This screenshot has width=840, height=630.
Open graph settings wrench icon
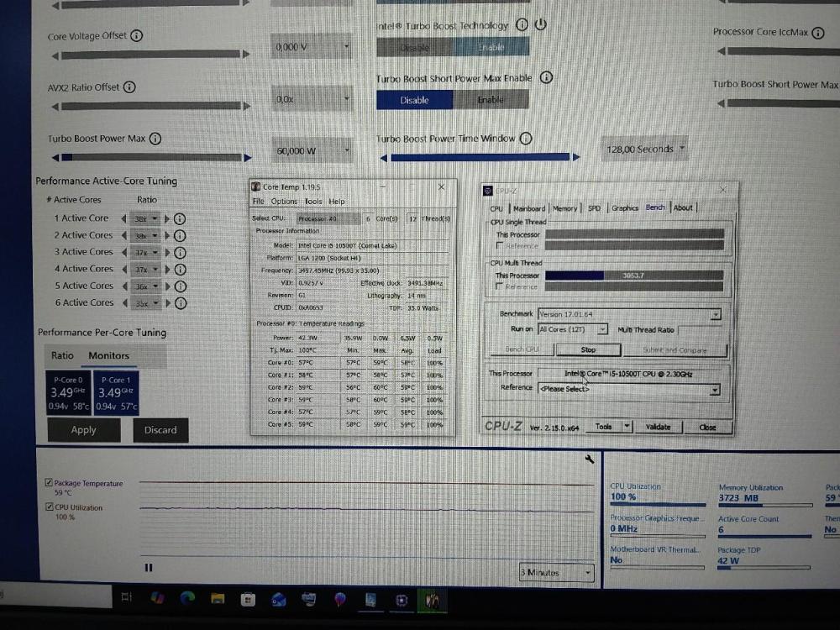(x=590, y=459)
